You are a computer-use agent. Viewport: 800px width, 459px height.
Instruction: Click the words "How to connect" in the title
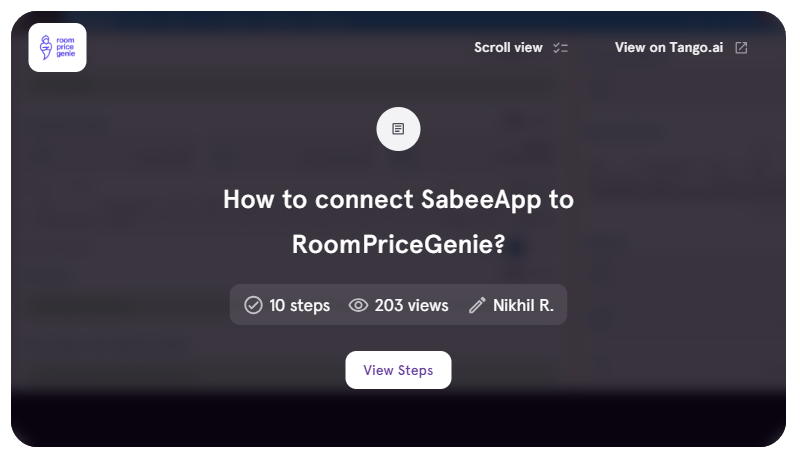[301, 199]
